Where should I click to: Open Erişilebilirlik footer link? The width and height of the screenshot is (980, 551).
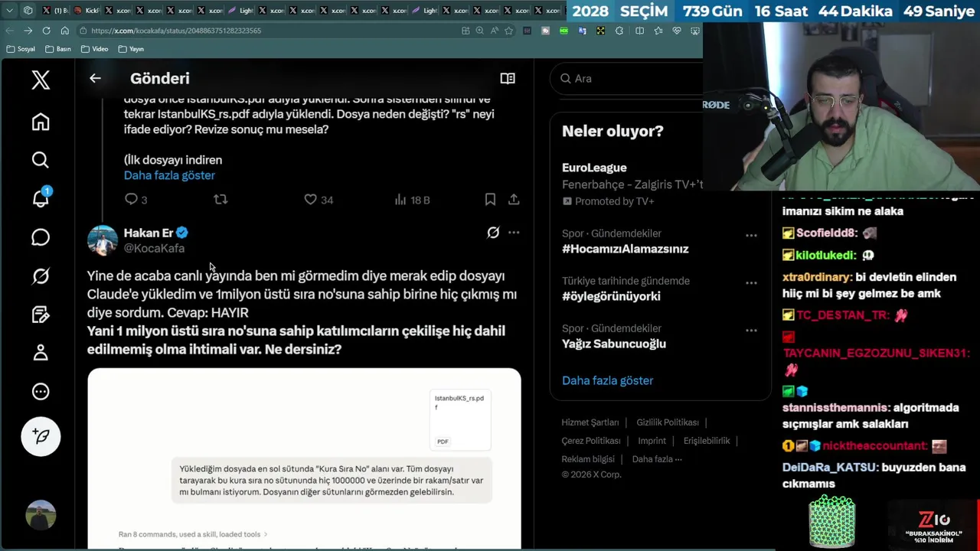coord(707,441)
